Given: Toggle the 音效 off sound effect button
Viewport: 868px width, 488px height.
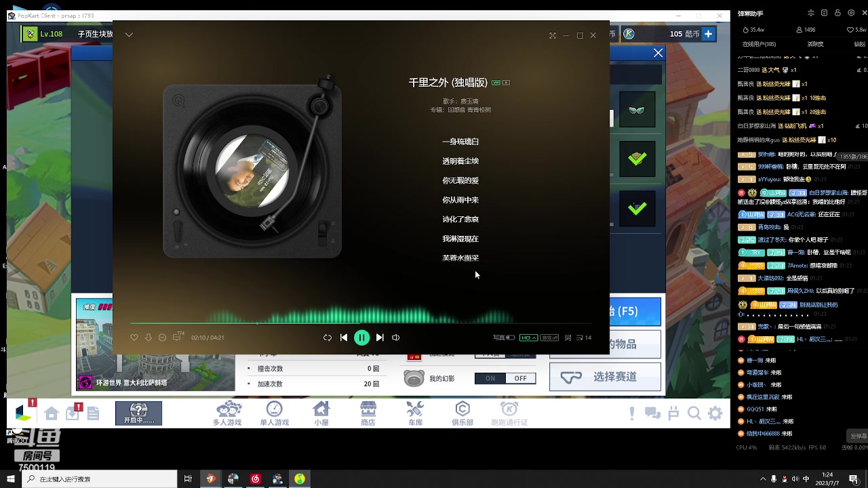Looking at the screenshot, I should [x=549, y=338].
